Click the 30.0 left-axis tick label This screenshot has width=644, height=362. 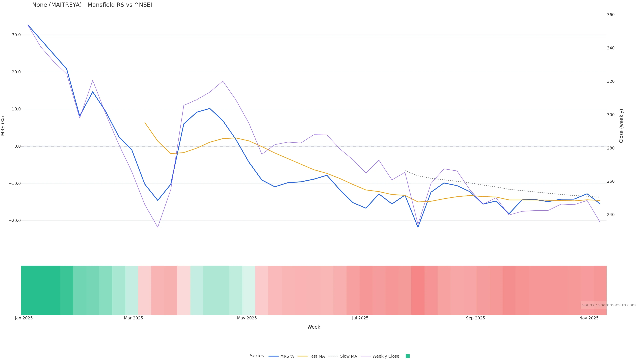(16, 35)
